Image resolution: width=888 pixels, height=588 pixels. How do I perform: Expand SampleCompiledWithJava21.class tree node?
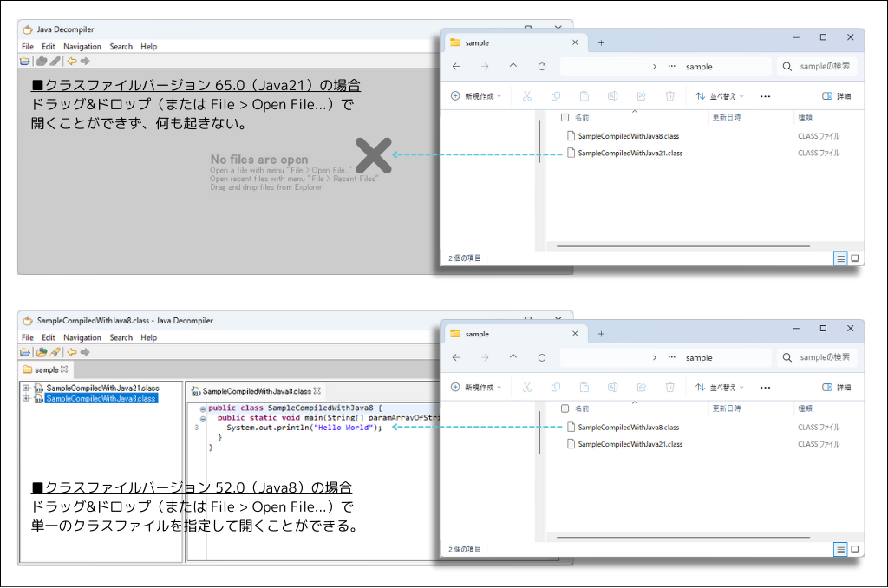point(26,388)
